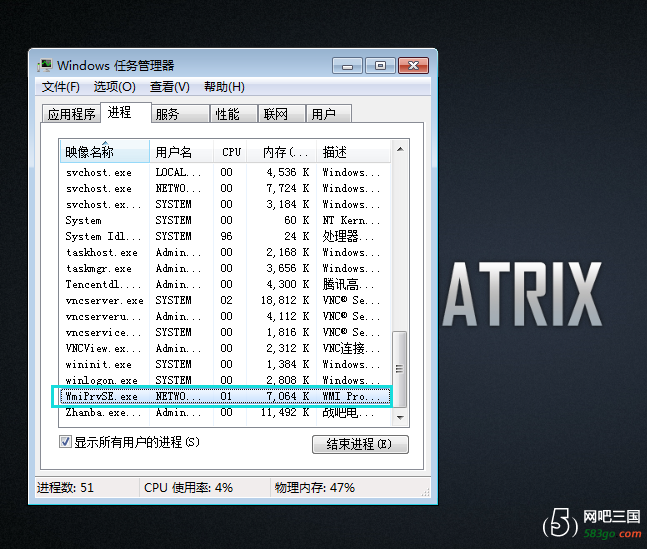
Task: Select svchost.exe row owned by LOCAL...
Action: coord(225,173)
